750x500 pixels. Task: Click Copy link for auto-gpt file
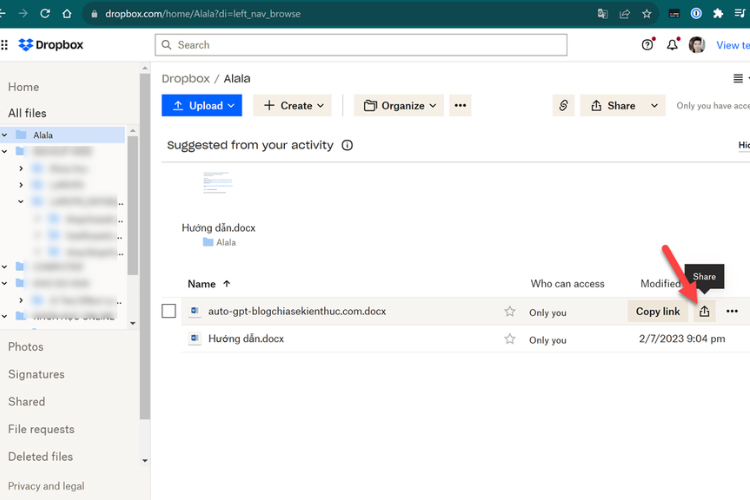tap(658, 311)
